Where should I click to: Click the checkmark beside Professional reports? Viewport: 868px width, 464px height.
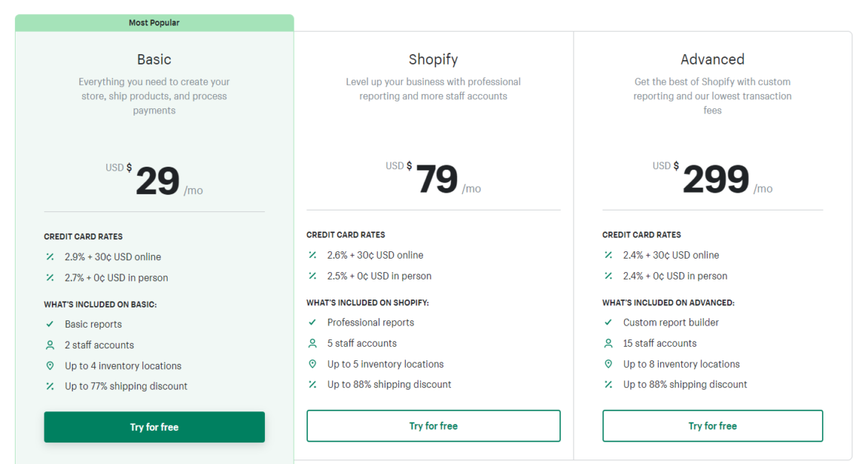[313, 322]
